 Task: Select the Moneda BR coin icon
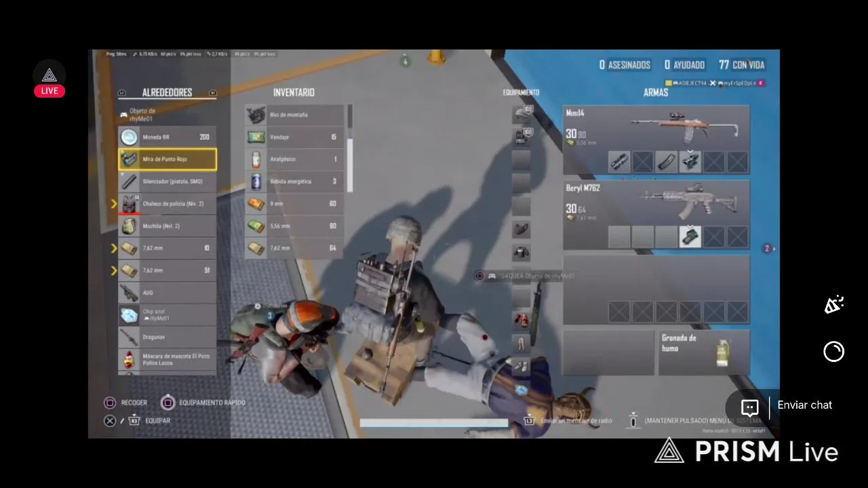tap(129, 137)
